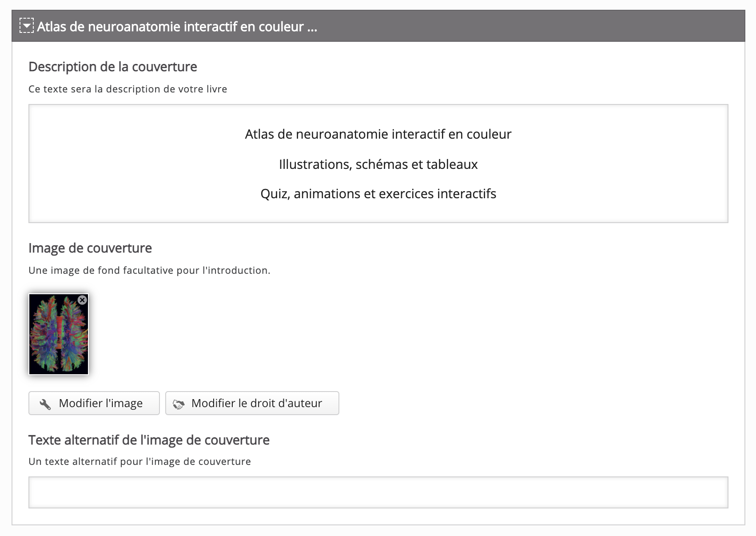This screenshot has height=536, width=756.
Task: Click the handshake icon for copyright
Action: tap(179, 404)
